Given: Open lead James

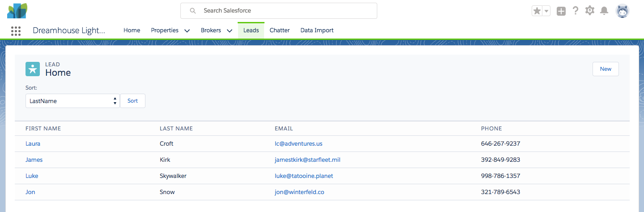Looking at the screenshot, I should (34, 160).
